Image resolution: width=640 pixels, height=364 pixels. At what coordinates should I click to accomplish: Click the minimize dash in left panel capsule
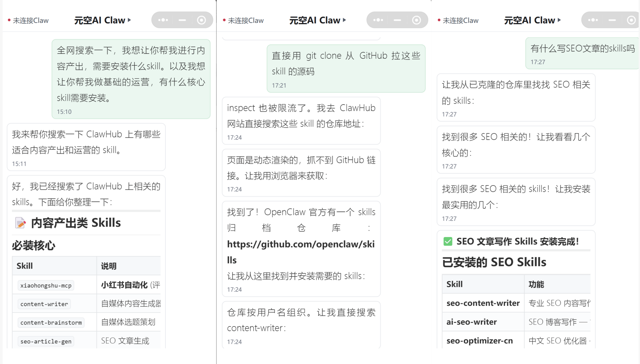(182, 20)
